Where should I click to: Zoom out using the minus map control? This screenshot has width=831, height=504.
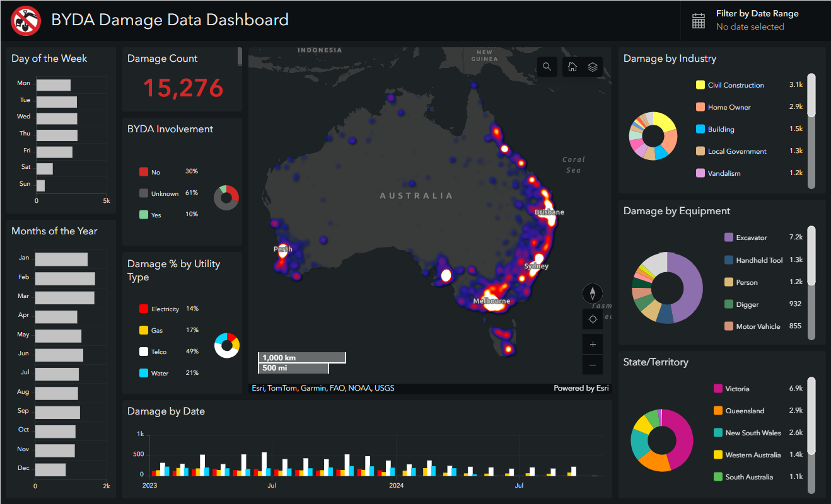point(592,365)
